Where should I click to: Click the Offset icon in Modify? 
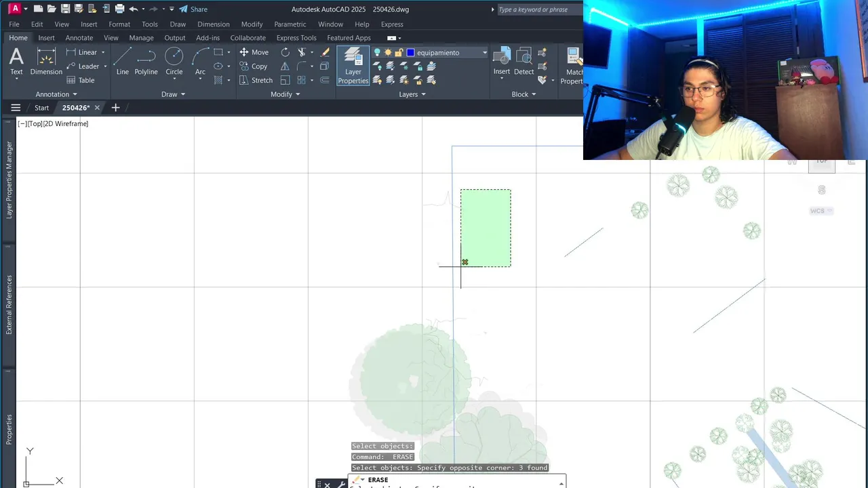coord(324,80)
